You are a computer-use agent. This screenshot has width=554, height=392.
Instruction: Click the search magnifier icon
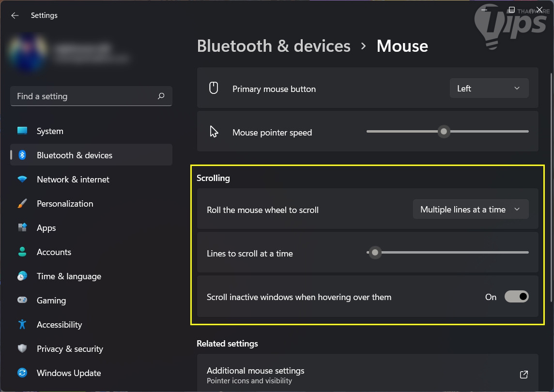[x=161, y=96]
